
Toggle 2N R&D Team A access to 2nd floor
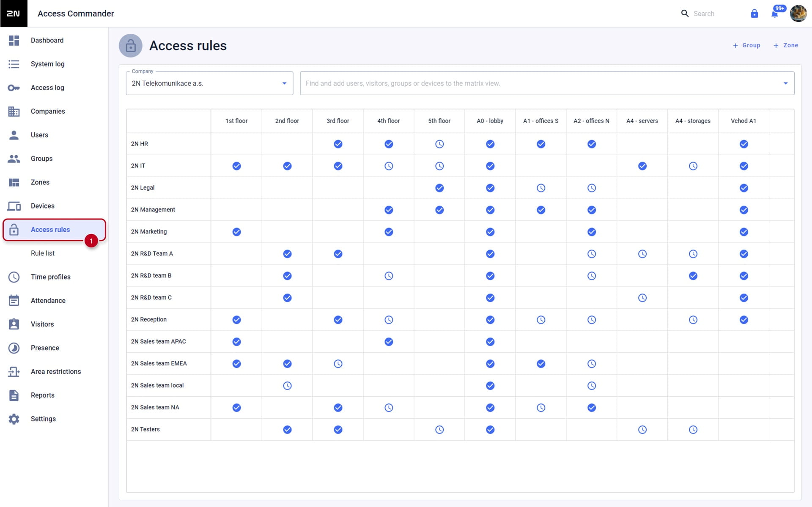[287, 254]
